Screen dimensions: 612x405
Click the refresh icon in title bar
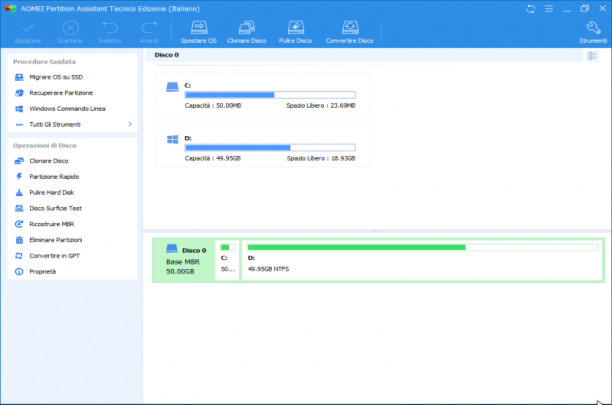point(530,9)
